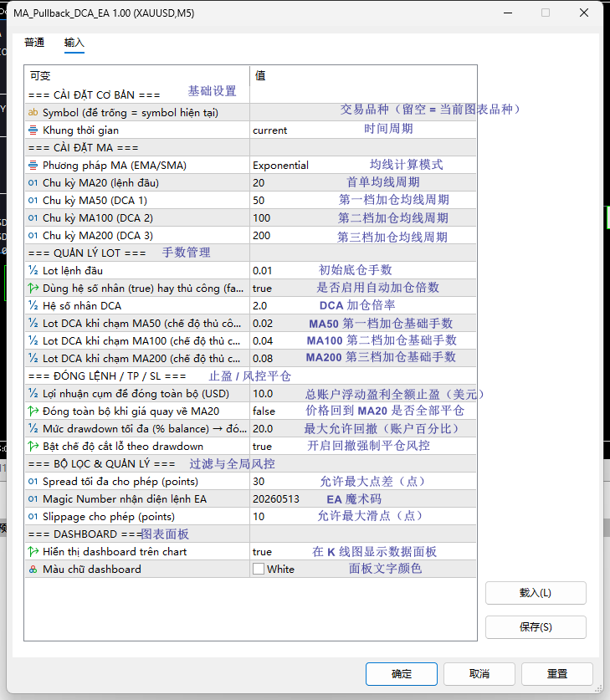The height and width of the screenshot is (700, 610).
Task: Click the integer icon beside Spread tối đa
Action: tap(33, 481)
